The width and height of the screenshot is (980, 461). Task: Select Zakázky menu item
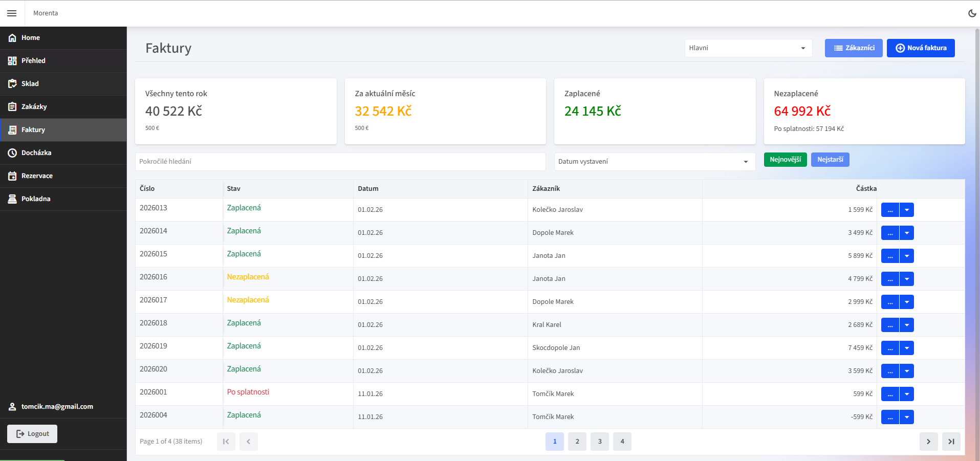point(34,107)
